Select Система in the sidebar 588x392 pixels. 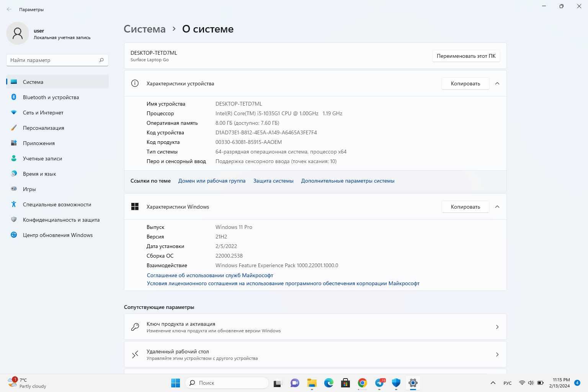tap(57, 82)
